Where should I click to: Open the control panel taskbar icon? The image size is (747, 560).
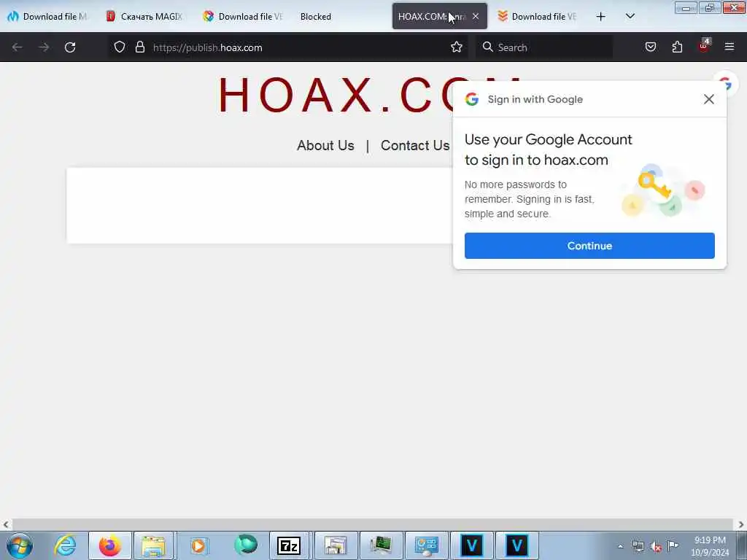[426, 545]
